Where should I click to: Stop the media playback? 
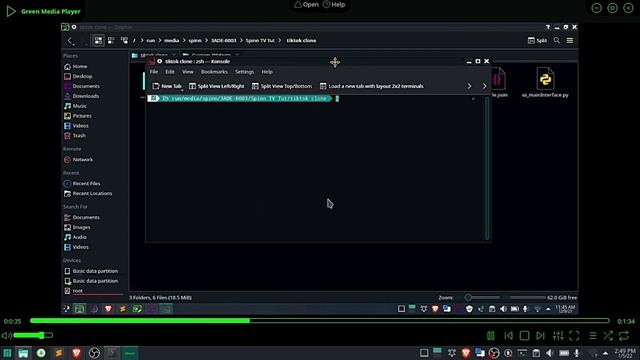(x=524, y=336)
